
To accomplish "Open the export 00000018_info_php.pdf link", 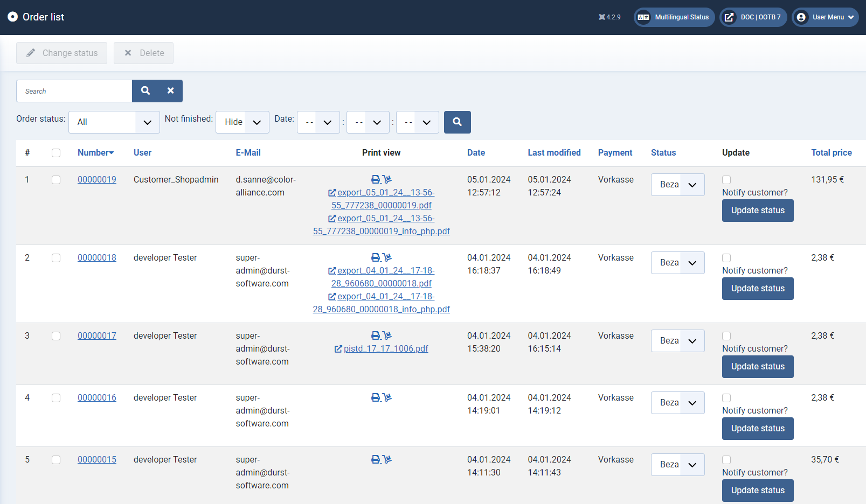I will click(x=382, y=303).
